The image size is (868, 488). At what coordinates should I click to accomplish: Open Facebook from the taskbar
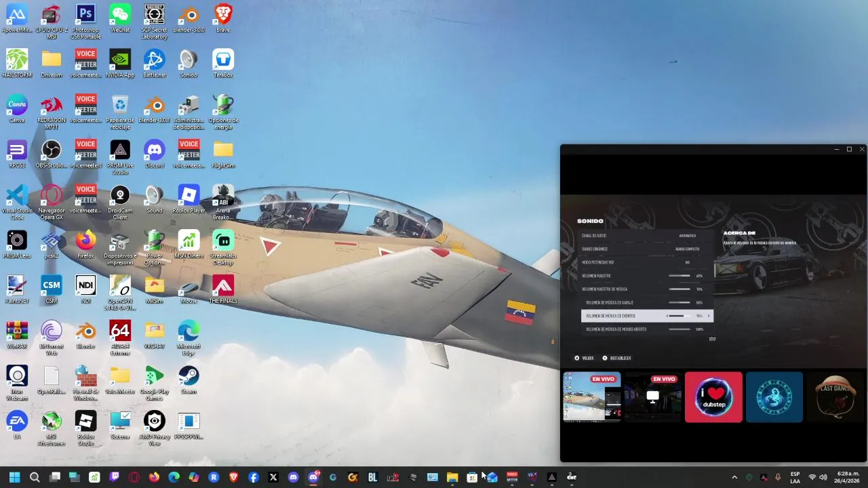(x=254, y=477)
